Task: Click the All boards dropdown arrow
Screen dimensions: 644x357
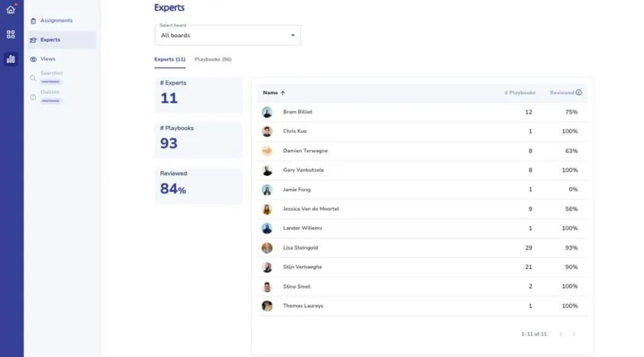Action: (293, 35)
